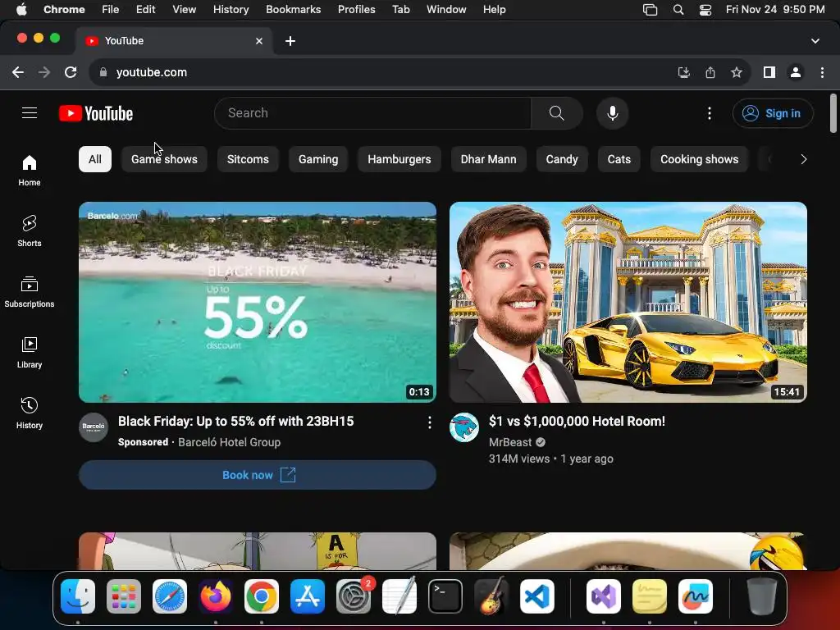Image resolution: width=840 pixels, height=630 pixels.
Task: Click the install app icon in address bar
Action: 683,72
